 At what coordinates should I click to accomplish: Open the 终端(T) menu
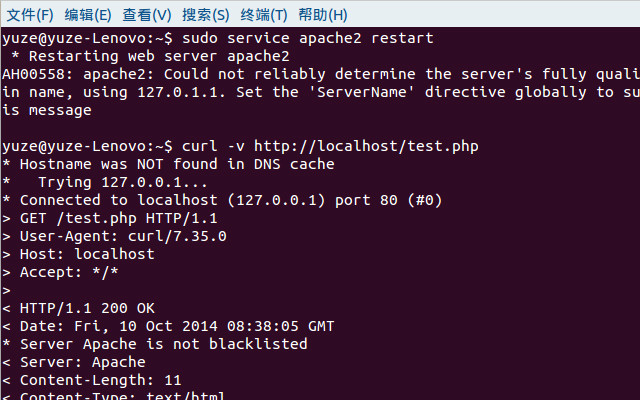(x=264, y=15)
